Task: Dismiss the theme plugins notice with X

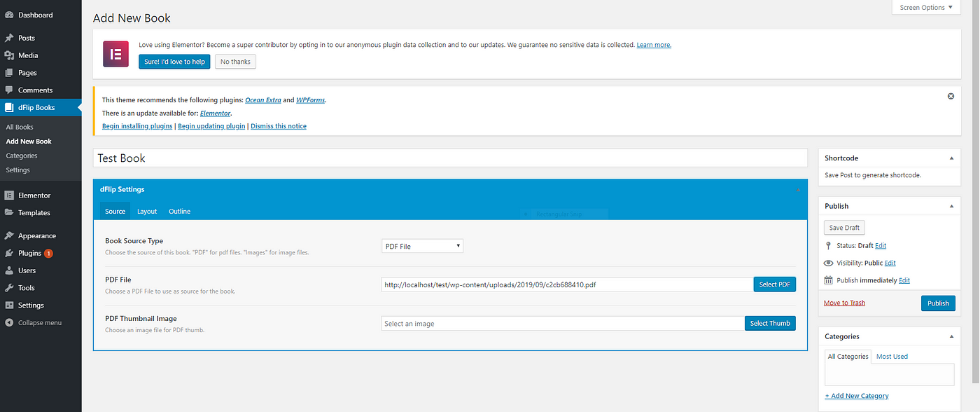Action: pyautogui.click(x=951, y=96)
